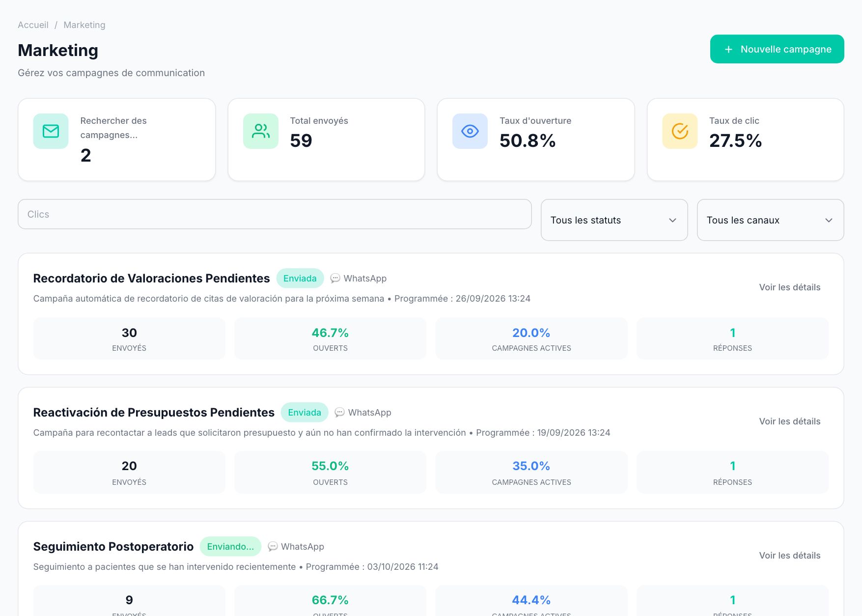Click the Total envoyés value 59
862x616 pixels.
coord(301,141)
